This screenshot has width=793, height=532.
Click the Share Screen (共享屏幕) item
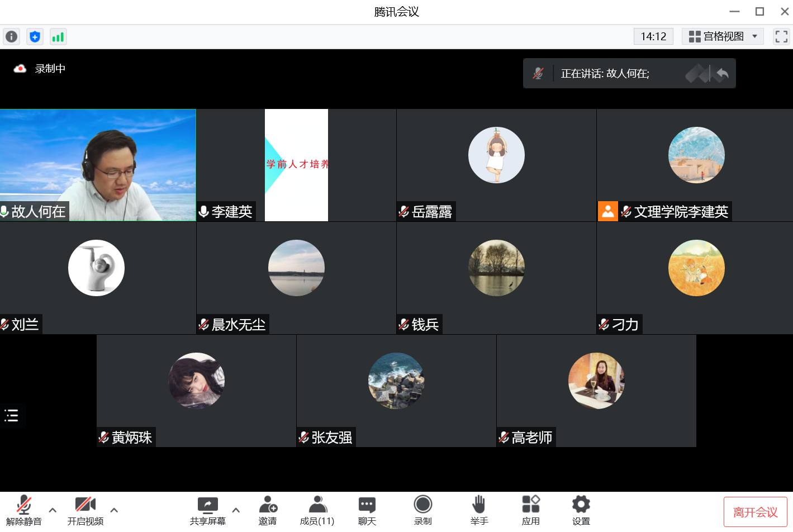click(x=207, y=511)
